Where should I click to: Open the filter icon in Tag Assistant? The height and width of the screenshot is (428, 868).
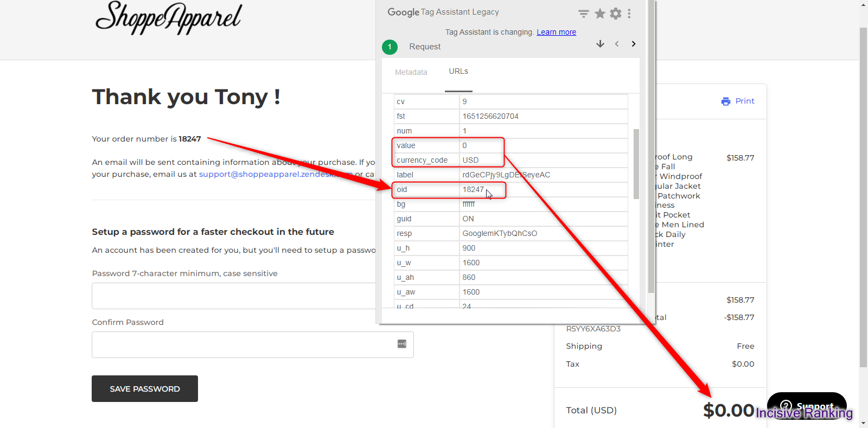click(583, 14)
